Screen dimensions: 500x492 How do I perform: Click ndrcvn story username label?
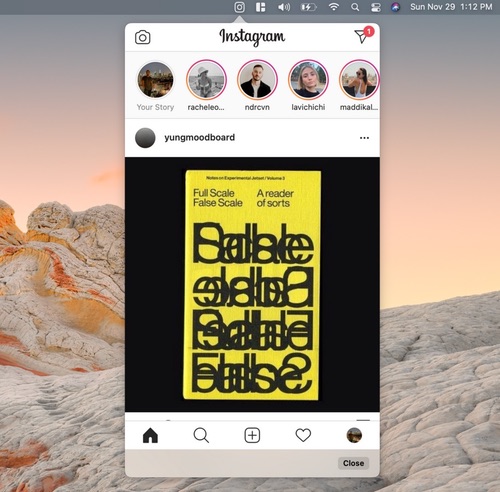pyautogui.click(x=257, y=107)
